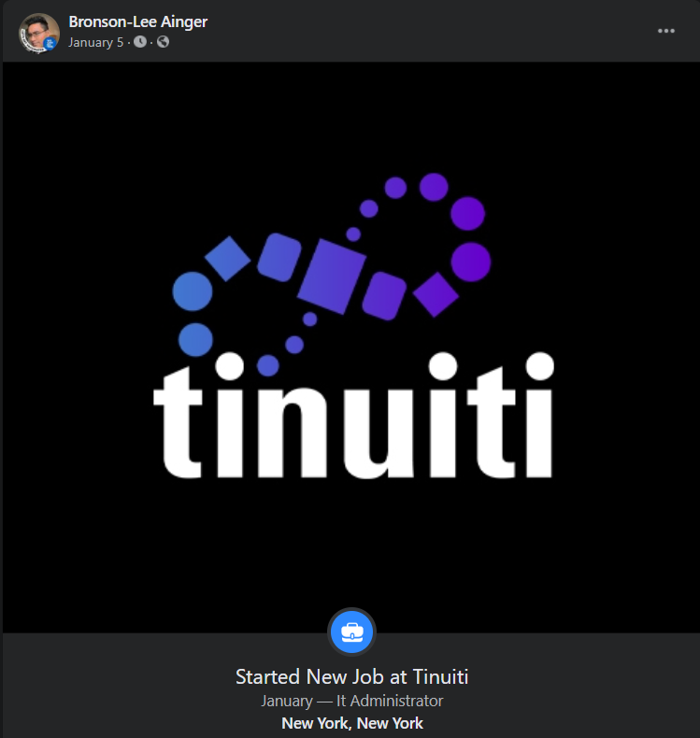700x738 pixels.
Task: Click the white tinuiti wordmark in the image
Action: pyautogui.click(x=353, y=415)
